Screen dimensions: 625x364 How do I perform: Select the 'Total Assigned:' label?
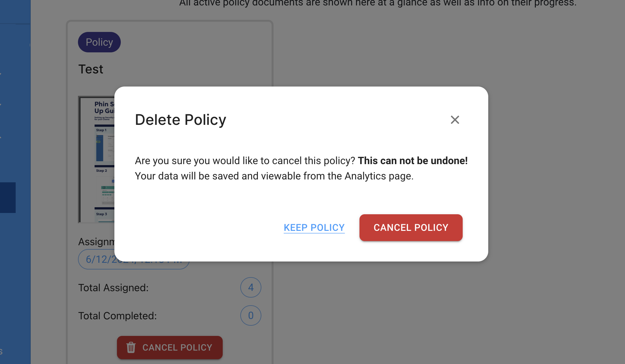[113, 288]
